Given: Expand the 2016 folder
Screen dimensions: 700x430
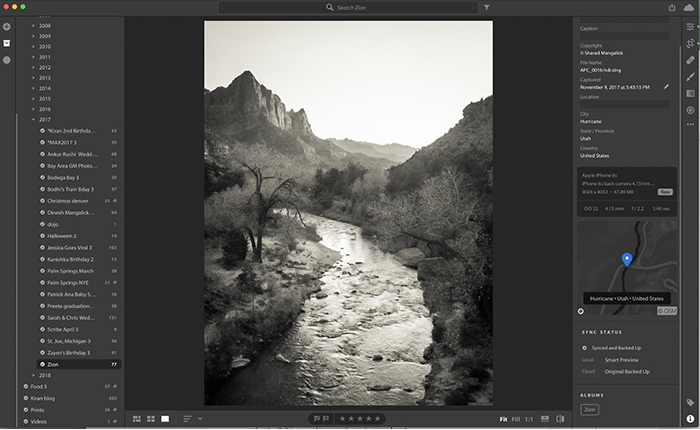Looking at the screenshot, I should coord(33,109).
